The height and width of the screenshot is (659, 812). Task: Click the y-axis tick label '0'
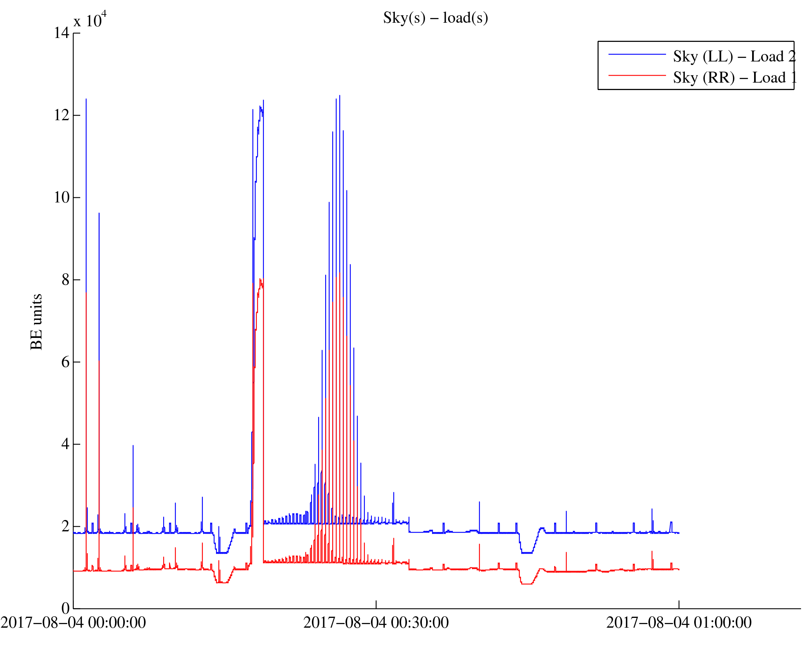point(65,608)
